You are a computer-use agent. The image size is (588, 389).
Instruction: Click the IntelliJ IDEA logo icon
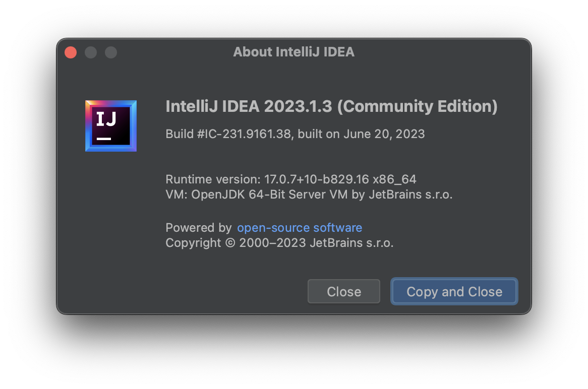[x=110, y=126]
